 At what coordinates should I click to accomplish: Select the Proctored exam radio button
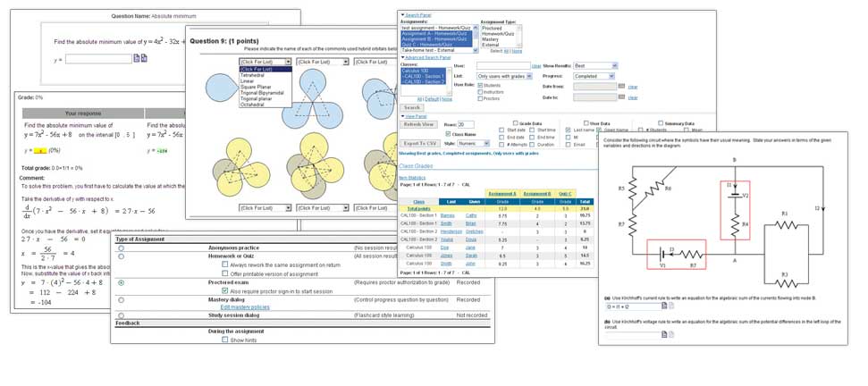click(122, 282)
